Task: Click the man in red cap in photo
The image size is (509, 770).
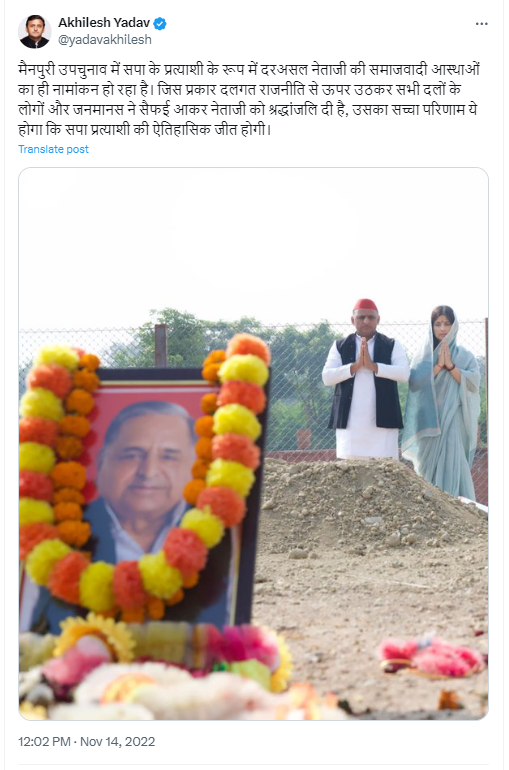Action: tap(366, 379)
